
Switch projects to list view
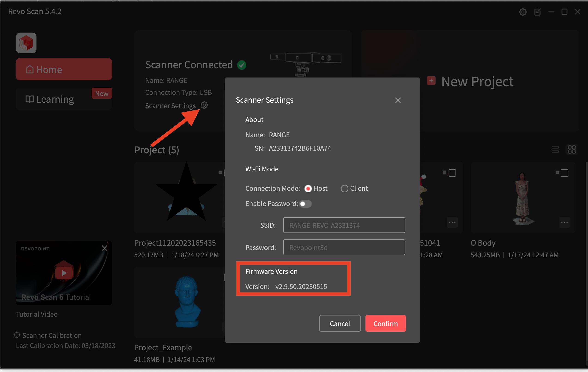(555, 149)
